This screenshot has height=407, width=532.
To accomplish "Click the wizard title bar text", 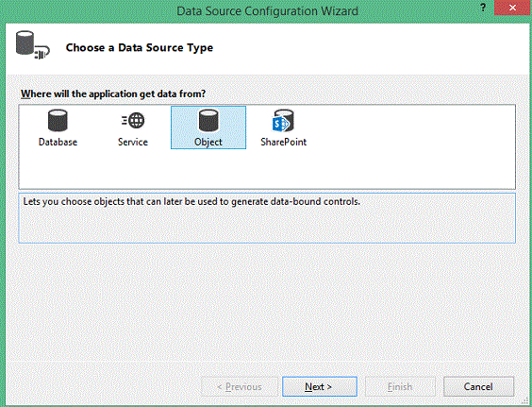I will 267,11.
